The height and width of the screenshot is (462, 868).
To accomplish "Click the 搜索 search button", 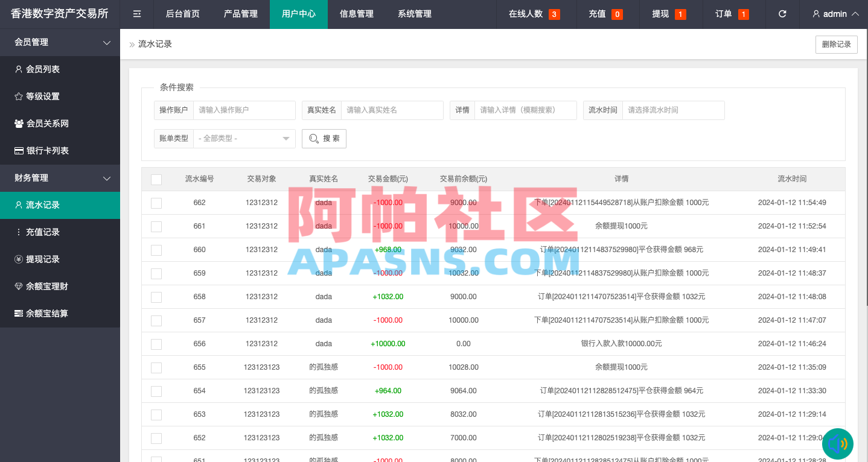I will tap(324, 138).
